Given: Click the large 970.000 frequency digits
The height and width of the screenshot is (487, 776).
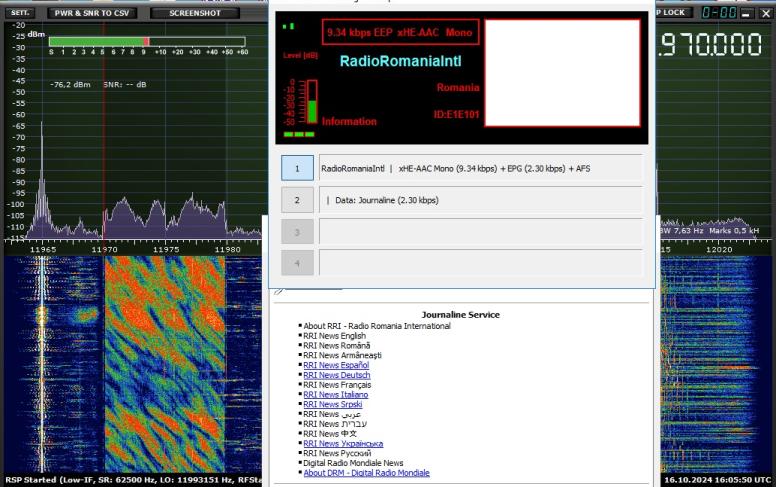Looking at the screenshot, I should click(x=712, y=45).
